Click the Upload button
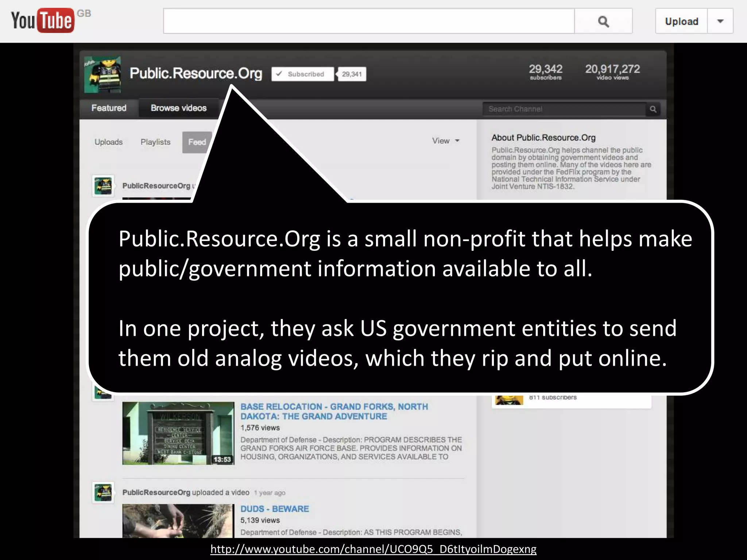This screenshot has height=560, width=747. tap(681, 21)
